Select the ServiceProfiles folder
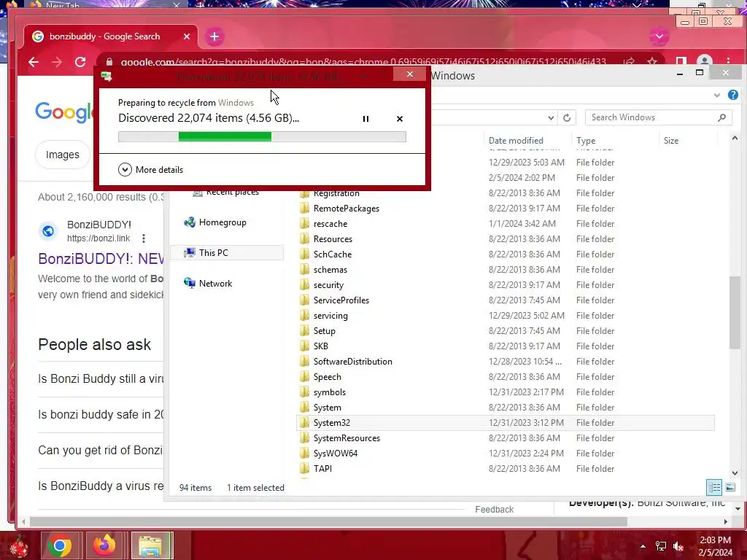Viewport: 747px width, 560px height. coord(505,300)
